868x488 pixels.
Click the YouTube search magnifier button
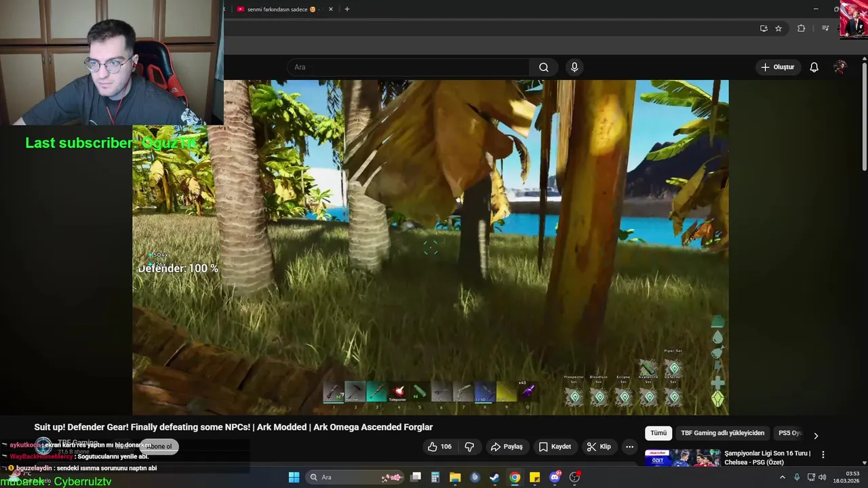pos(544,67)
